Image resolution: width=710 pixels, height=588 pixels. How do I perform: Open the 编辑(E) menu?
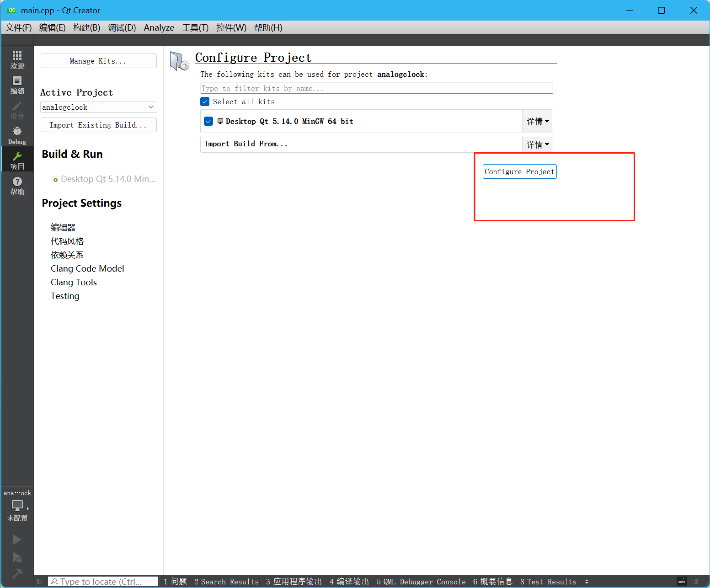53,27
